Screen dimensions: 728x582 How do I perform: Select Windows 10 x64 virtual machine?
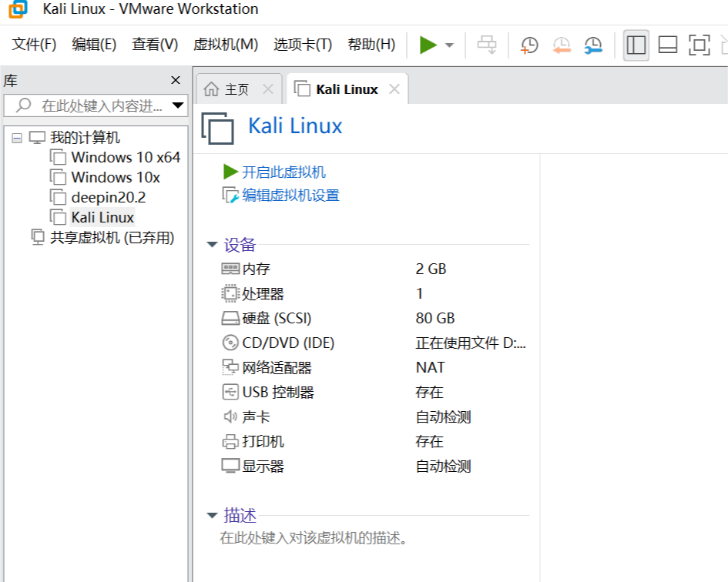point(126,157)
